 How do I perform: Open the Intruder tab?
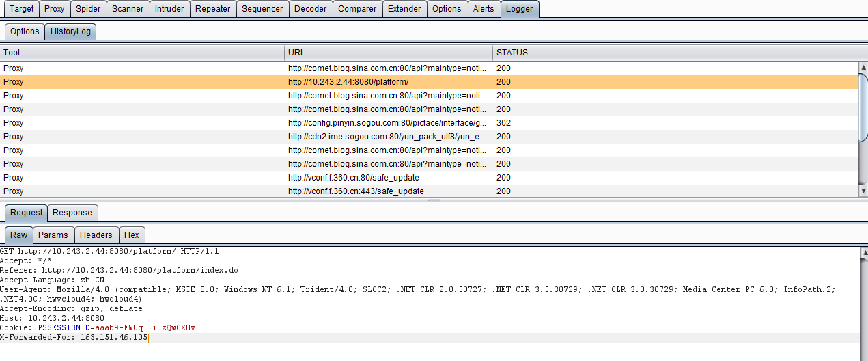point(169,9)
